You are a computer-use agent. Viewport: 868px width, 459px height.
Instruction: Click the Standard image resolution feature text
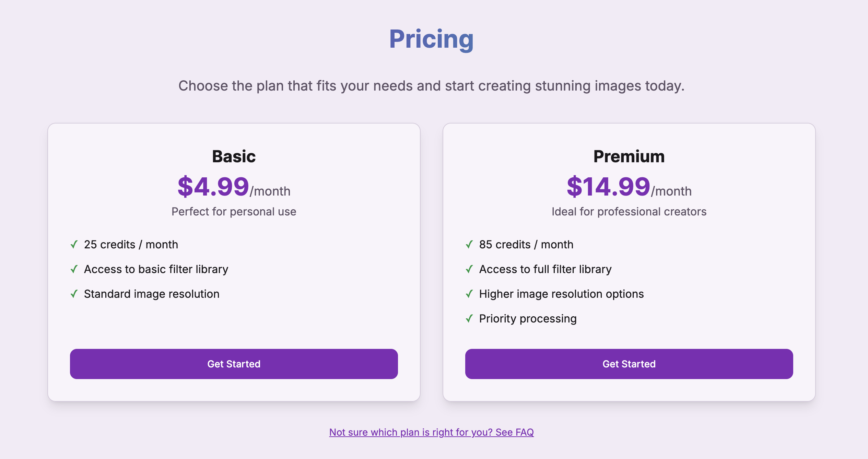coord(152,294)
